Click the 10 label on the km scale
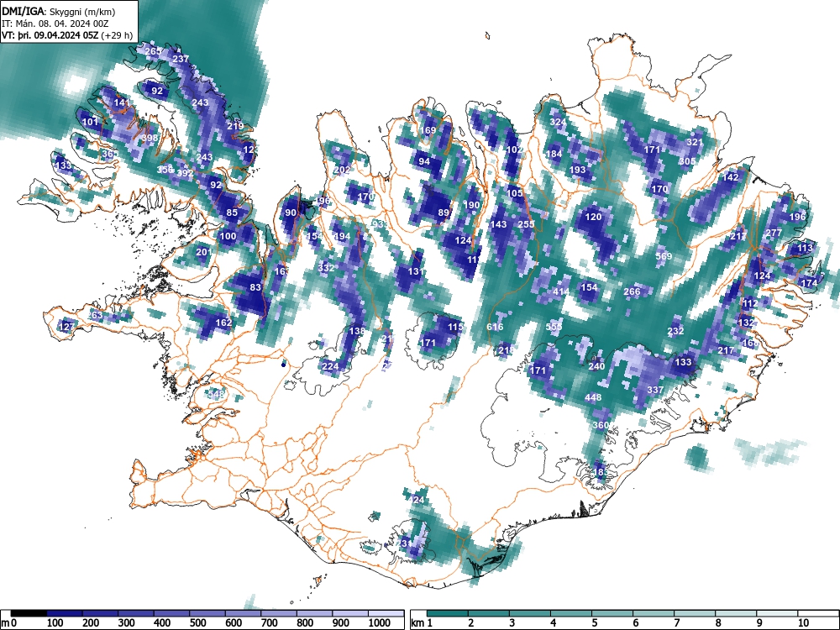The height and width of the screenshot is (630, 840). (x=803, y=623)
